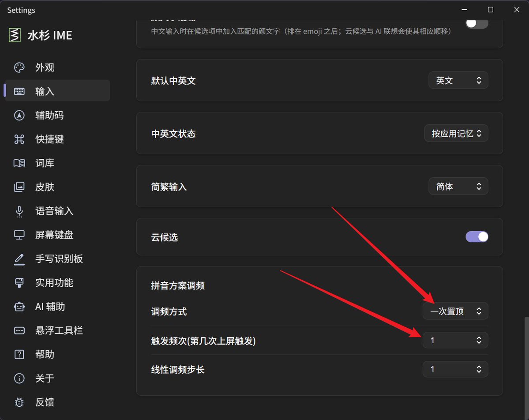529x420 pixels.
Task: Click the info icon beside 关于
Action: coord(19,379)
